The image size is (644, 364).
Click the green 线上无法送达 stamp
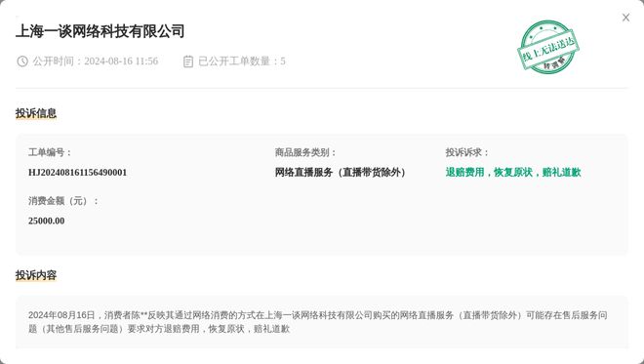tap(548, 47)
